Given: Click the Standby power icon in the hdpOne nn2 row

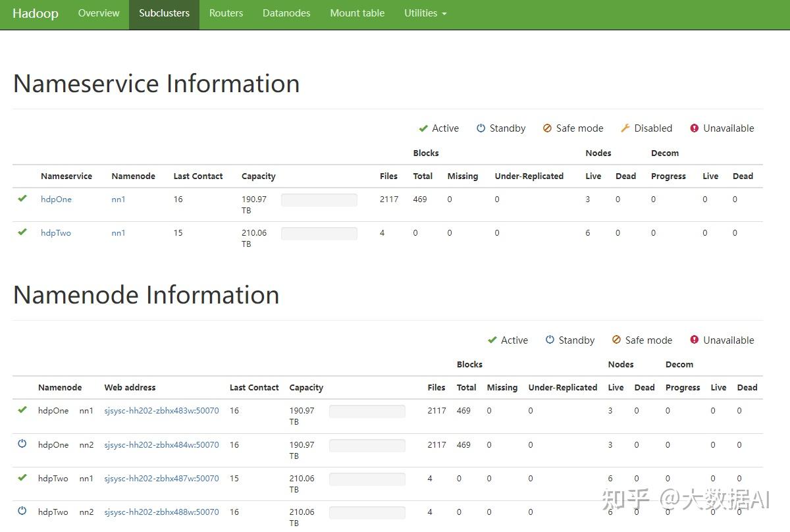Looking at the screenshot, I should 22,444.
